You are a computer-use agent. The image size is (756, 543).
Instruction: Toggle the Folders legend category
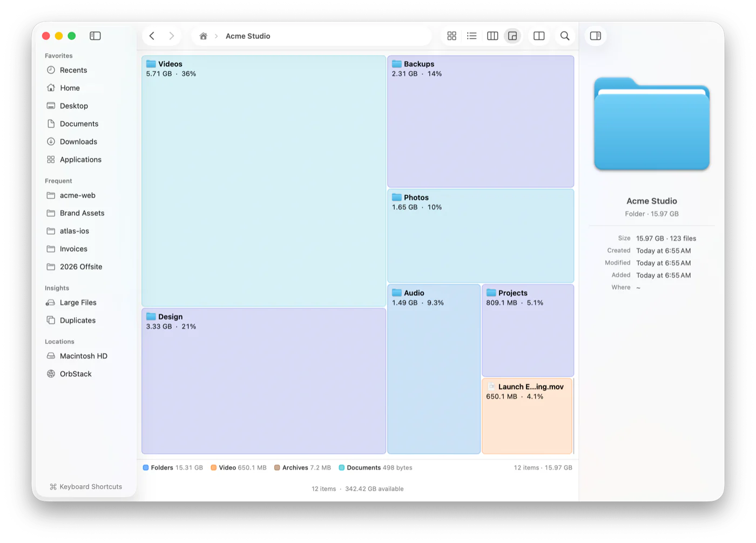(x=173, y=467)
